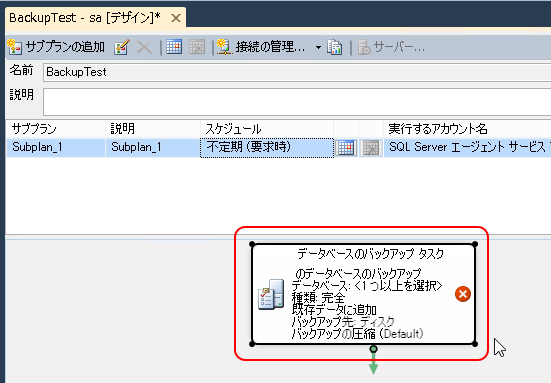Click the SQL Server エージェント サービス cell
Screen dimensions: 551x383
click(x=467, y=147)
